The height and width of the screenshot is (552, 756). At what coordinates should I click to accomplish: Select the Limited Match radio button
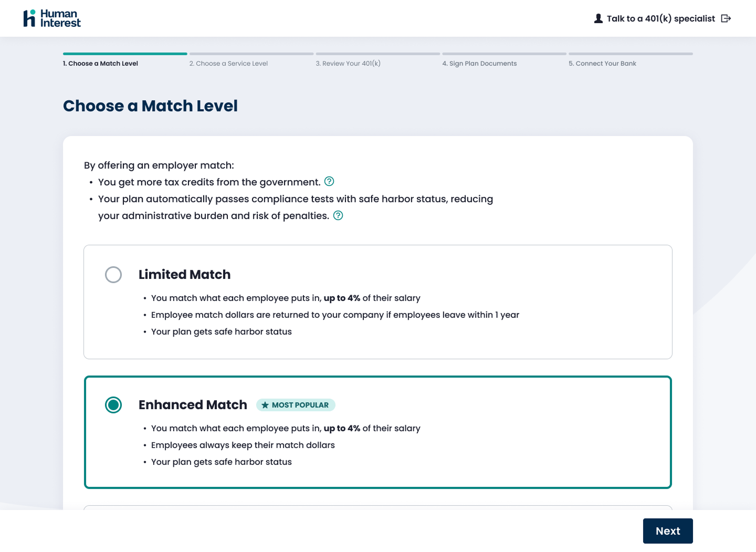(x=113, y=275)
